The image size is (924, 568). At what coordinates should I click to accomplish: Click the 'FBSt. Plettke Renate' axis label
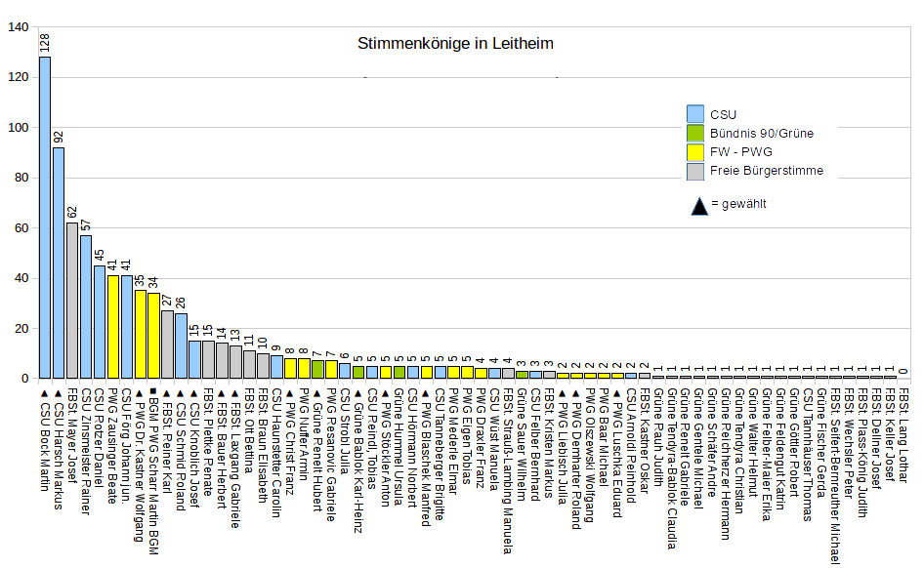coord(208,442)
